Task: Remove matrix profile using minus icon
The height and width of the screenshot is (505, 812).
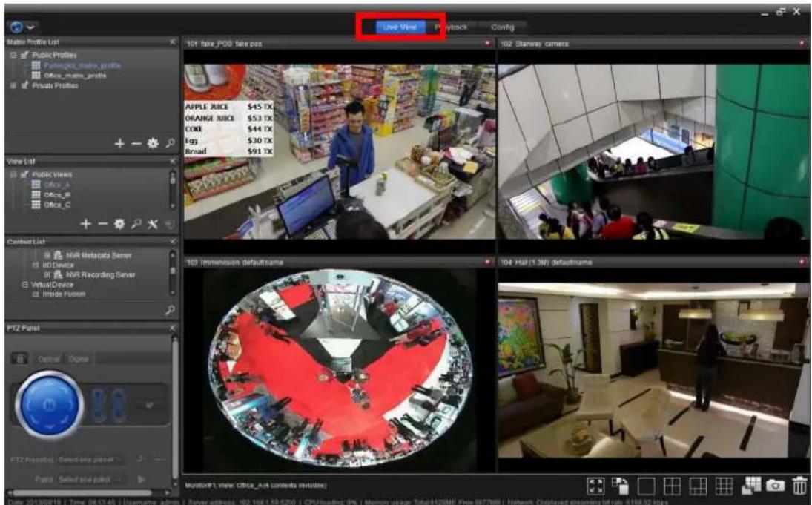Action: (x=136, y=143)
